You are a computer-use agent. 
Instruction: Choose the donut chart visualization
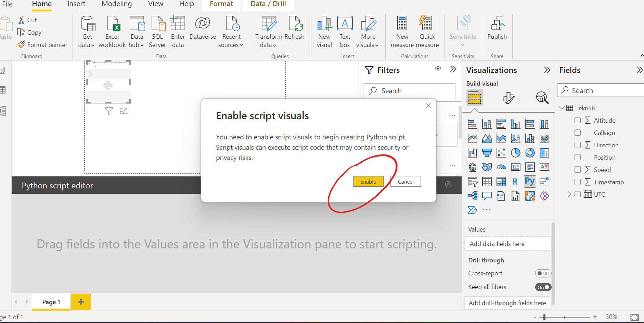530,153
